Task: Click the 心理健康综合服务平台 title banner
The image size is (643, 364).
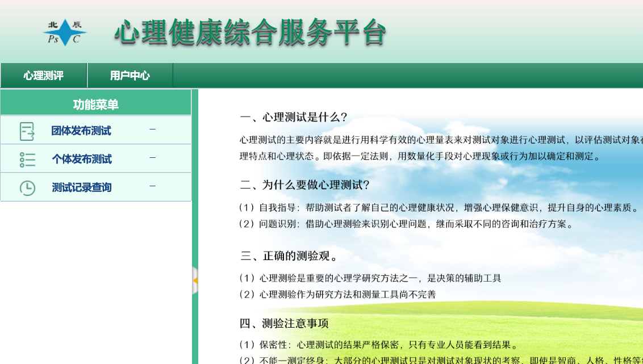Action: pos(250,32)
